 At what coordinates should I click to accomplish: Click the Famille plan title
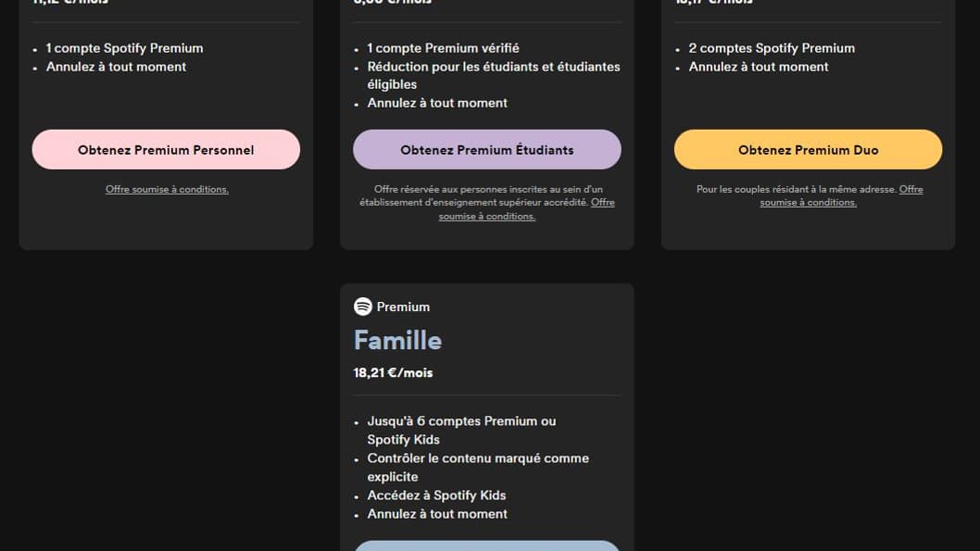397,340
